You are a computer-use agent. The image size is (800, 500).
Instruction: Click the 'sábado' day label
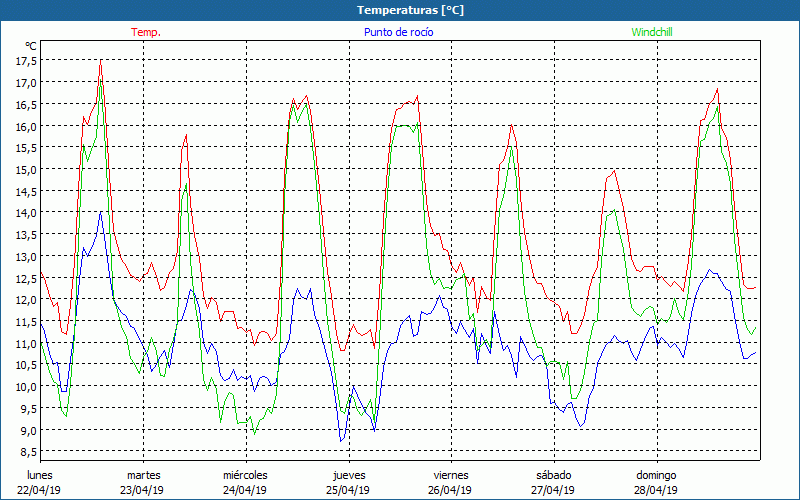click(554, 475)
